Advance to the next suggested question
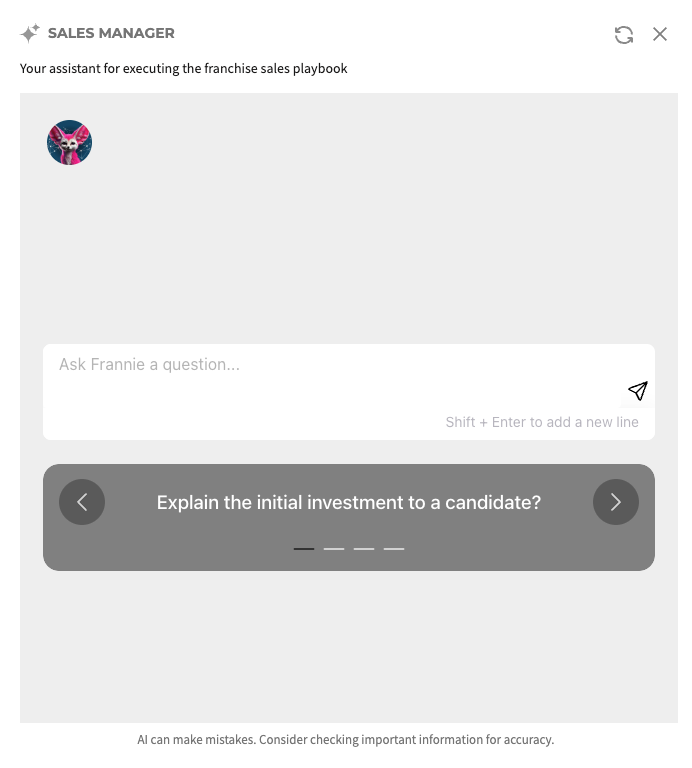This screenshot has height=768, width=692. coord(616,502)
